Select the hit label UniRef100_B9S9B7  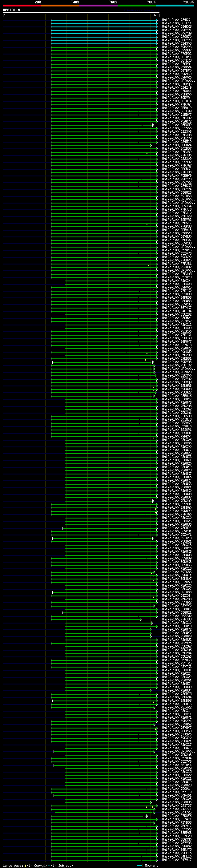click(x=177, y=50)
